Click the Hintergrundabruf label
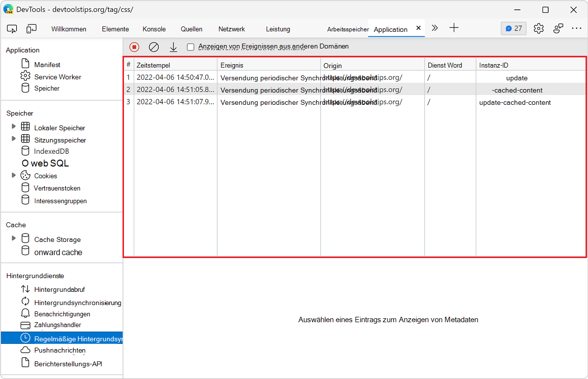The width and height of the screenshot is (588, 379). click(59, 289)
